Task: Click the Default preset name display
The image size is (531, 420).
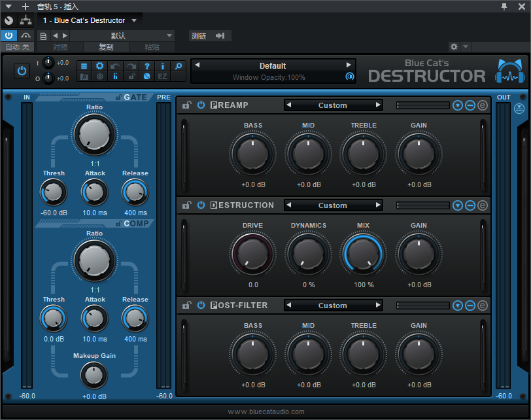Action: click(x=273, y=65)
